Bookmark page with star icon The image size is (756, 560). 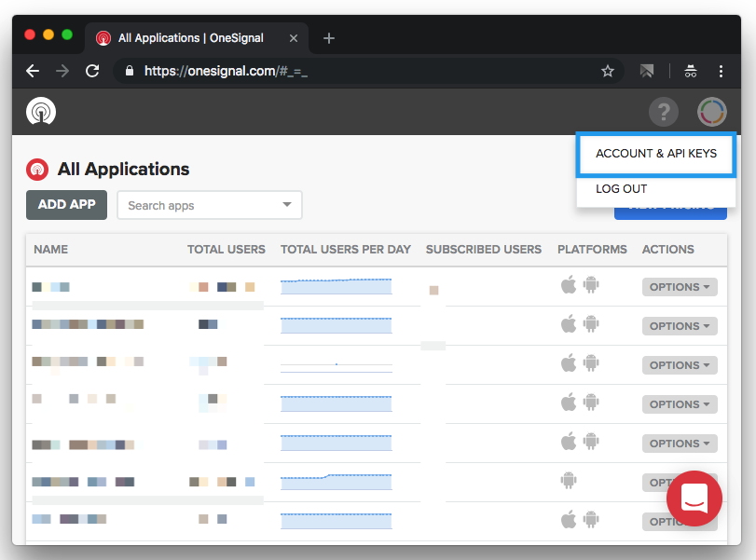(x=608, y=72)
